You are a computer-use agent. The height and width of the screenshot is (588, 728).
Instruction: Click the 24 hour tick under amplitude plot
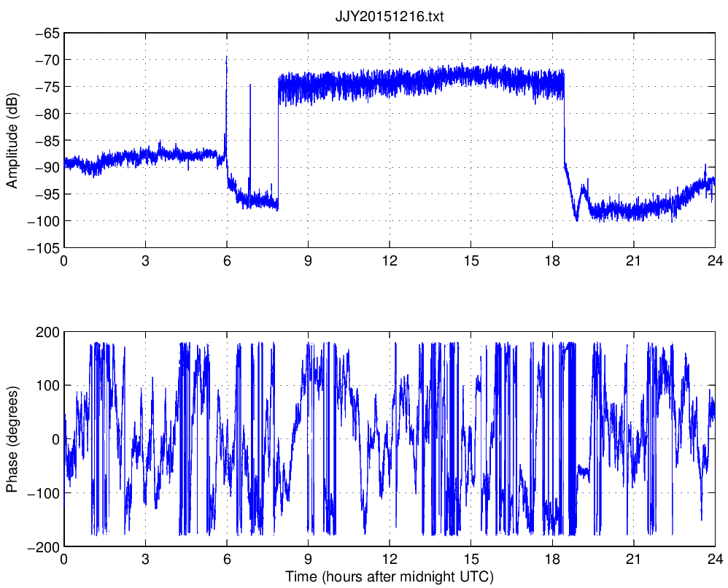pyautogui.click(x=715, y=260)
